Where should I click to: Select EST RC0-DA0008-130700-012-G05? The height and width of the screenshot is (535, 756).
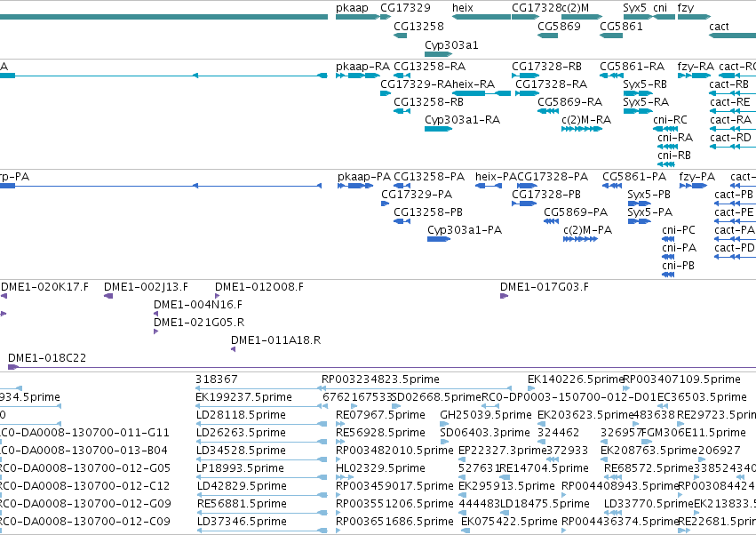click(85, 468)
